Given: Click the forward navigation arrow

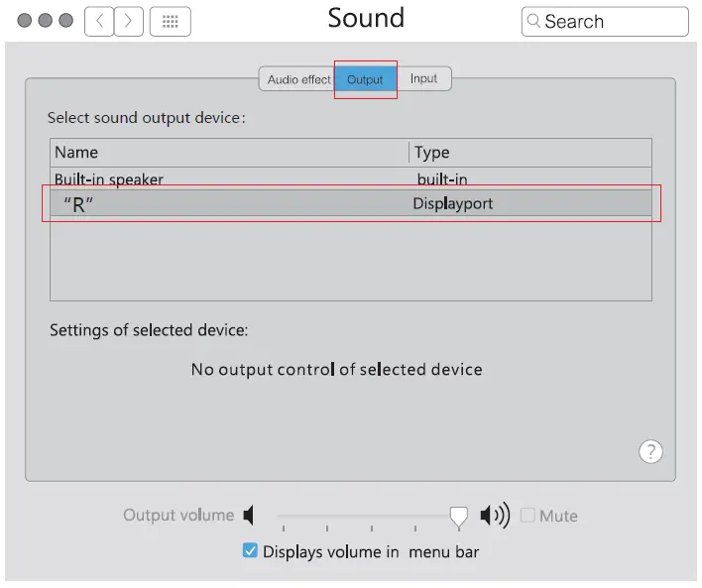Looking at the screenshot, I should pos(129,21).
